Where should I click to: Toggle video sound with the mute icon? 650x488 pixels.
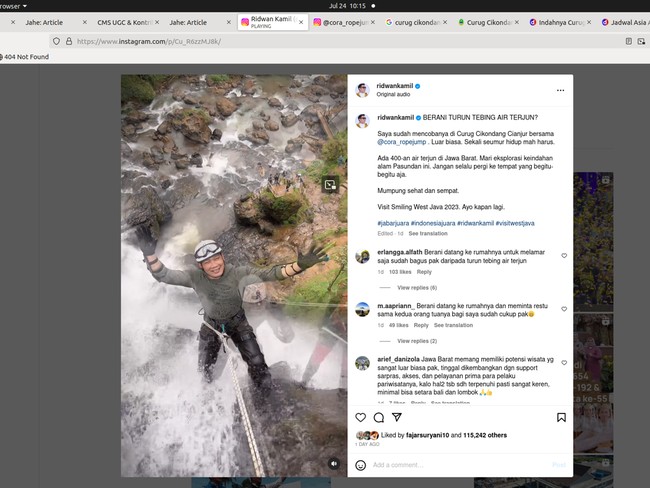332,464
